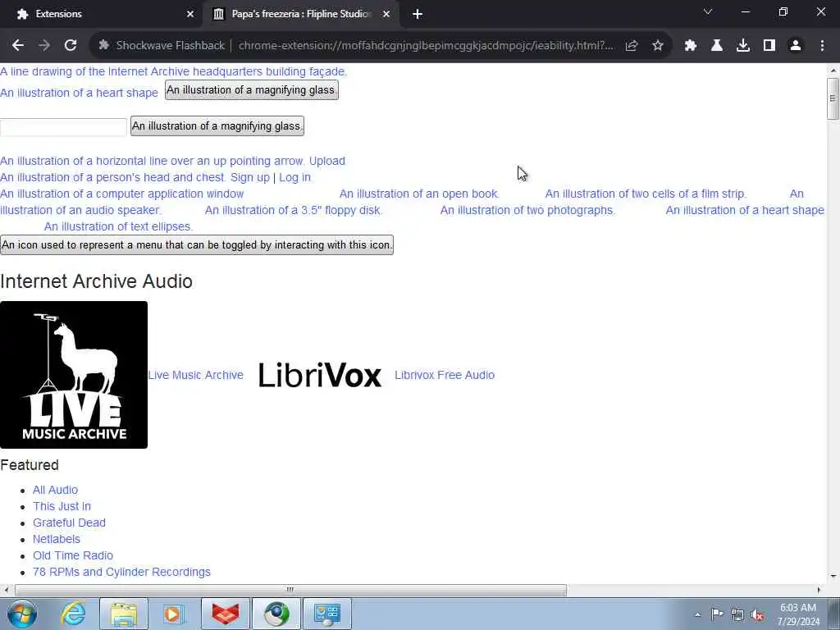
Task: Click the LibriVox logo image
Action: pos(320,375)
